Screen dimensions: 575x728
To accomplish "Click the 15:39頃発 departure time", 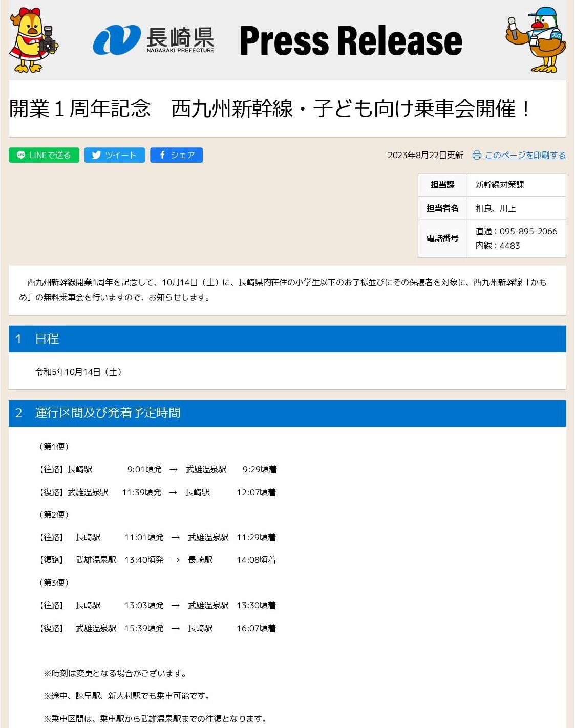I will [x=144, y=628].
